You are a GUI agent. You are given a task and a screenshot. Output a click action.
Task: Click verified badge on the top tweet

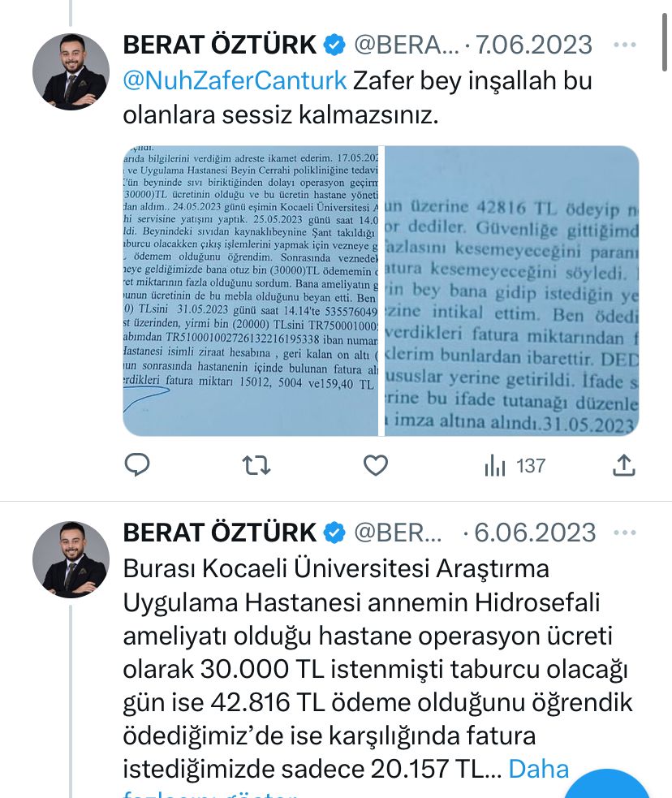(x=334, y=45)
